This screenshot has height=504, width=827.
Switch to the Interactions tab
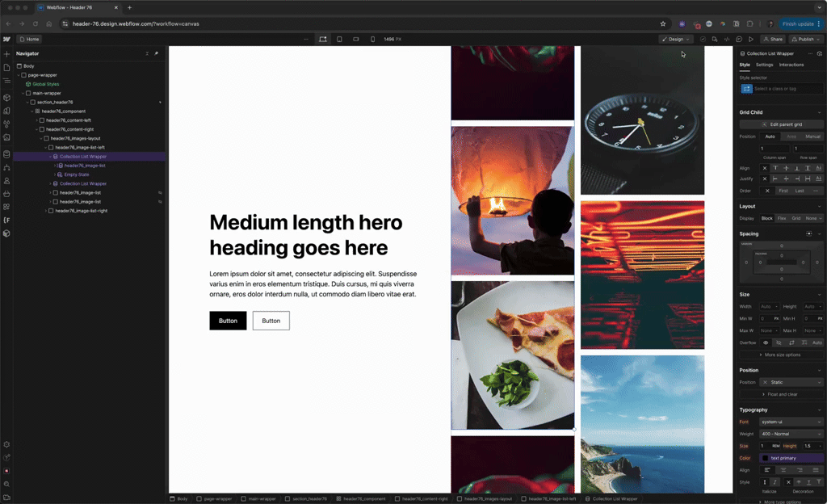(791, 65)
